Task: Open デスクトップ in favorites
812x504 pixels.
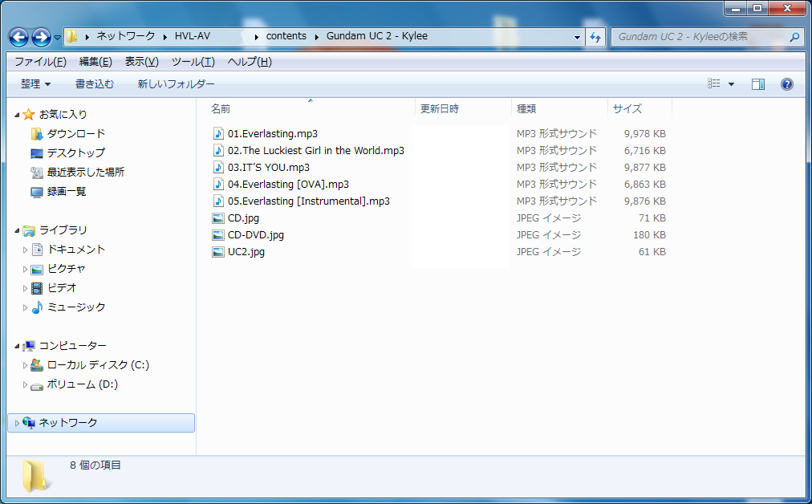Action: pos(75,152)
